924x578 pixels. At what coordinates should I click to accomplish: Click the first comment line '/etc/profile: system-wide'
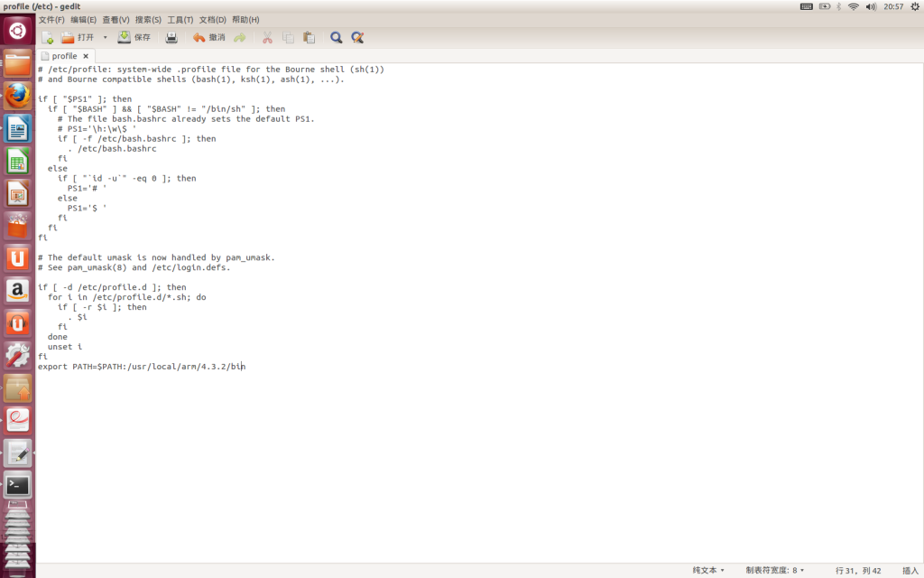[x=211, y=70]
